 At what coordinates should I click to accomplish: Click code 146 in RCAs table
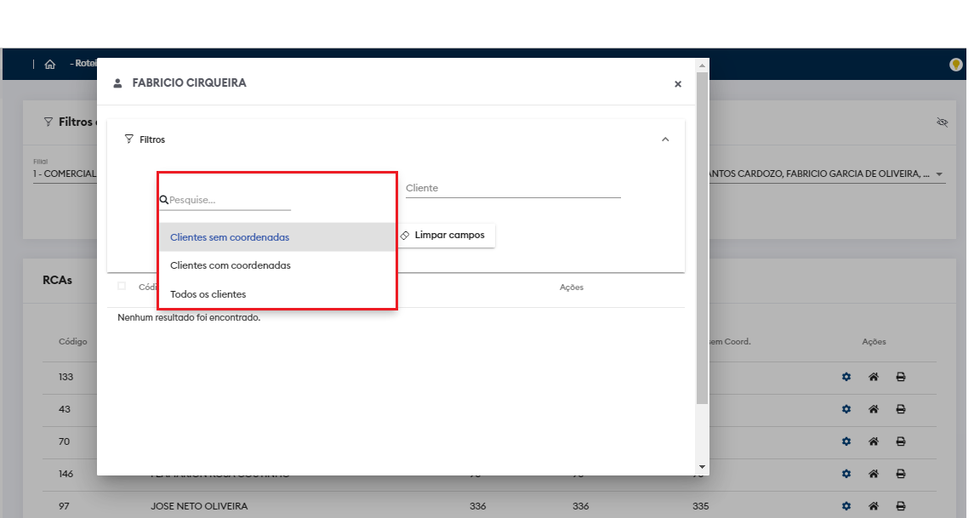point(66,474)
